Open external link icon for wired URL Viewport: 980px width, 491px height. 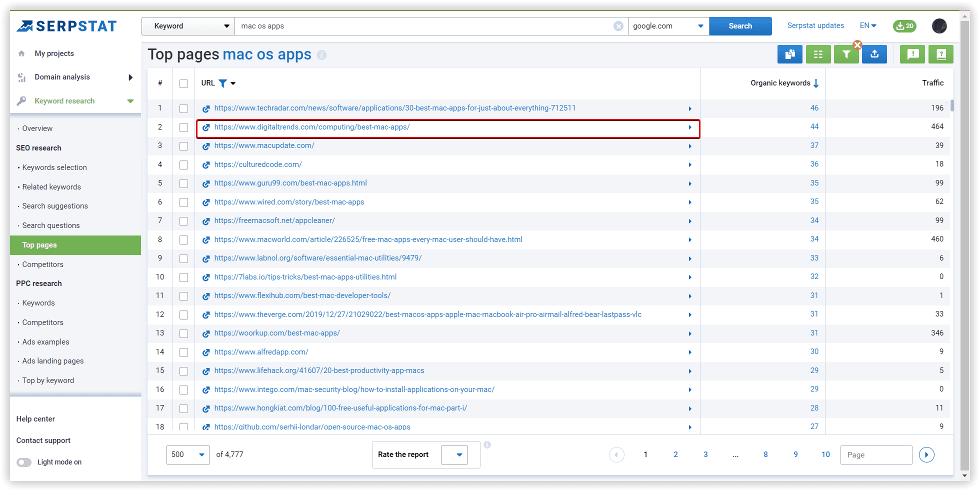click(x=206, y=202)
